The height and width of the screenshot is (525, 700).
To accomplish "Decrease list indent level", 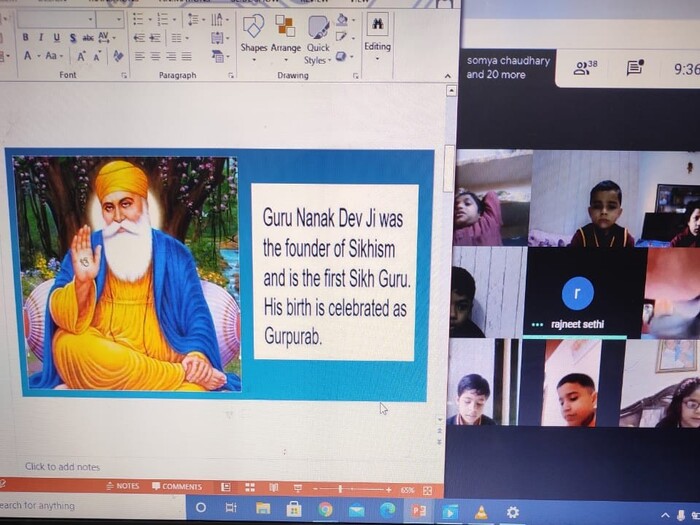I will [139, 38].
